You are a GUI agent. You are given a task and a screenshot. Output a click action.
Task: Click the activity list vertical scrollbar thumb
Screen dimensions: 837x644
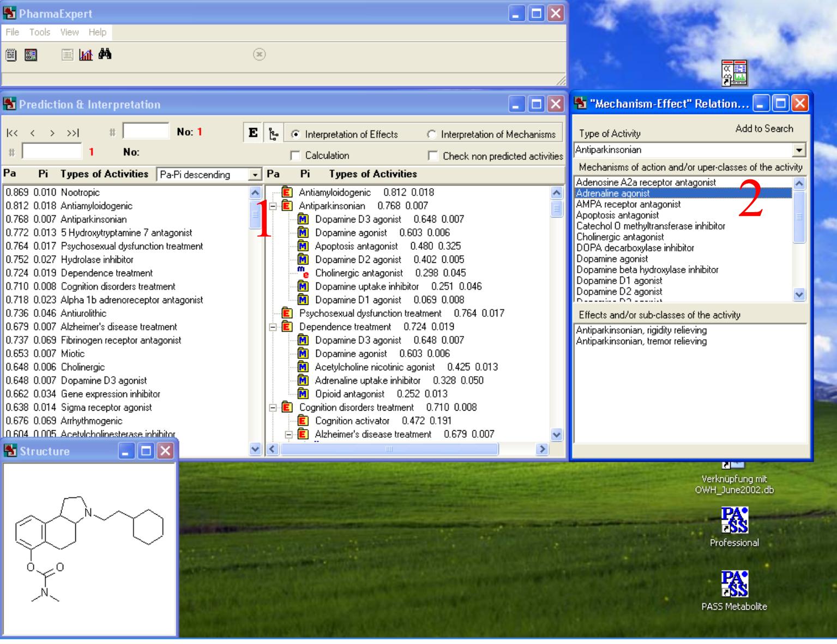tap(255, 214)
